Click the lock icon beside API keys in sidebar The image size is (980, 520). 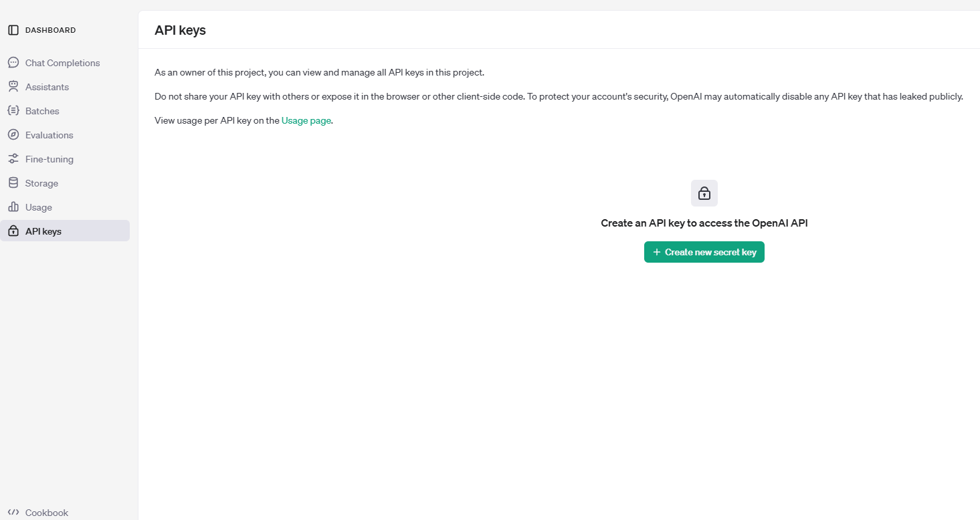point(13,231)
